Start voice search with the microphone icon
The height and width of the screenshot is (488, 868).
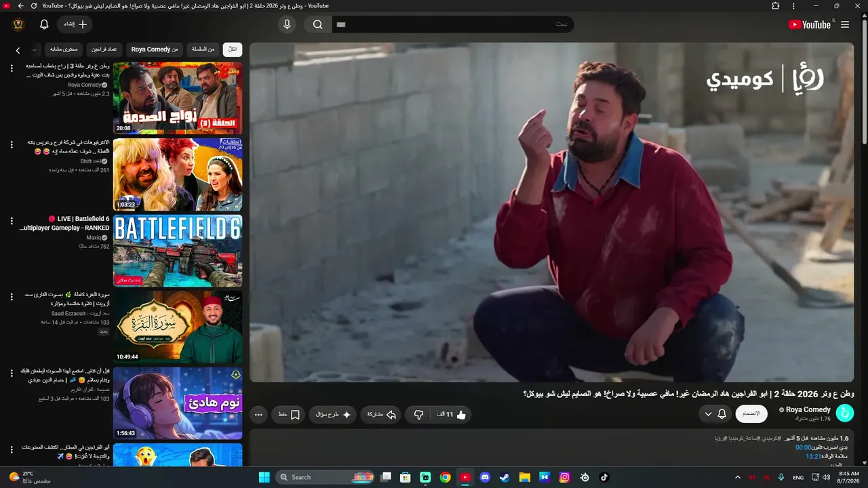[287, 24]
